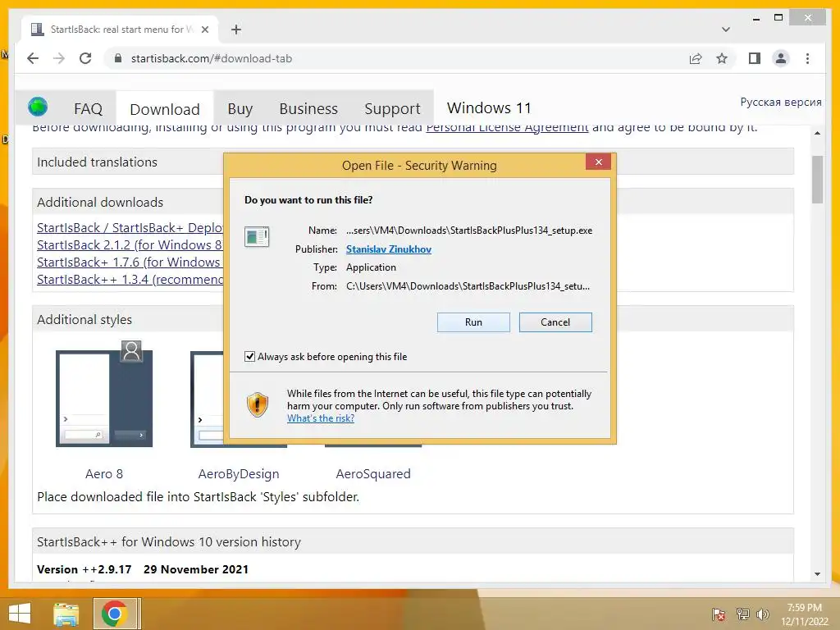Select the StartIsBack browser tab
This screenshot has height=630, width=840.
pyautogui.click(x=121, y=30)
